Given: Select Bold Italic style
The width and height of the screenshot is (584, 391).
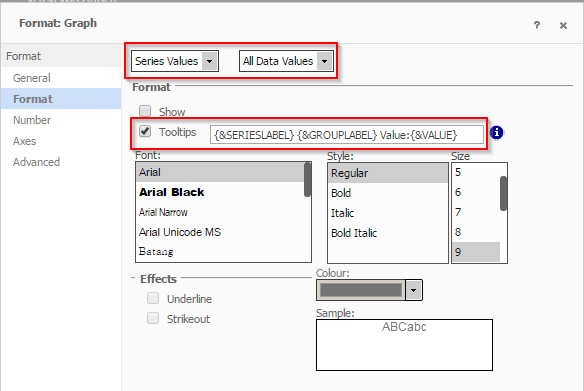Looking at the screenshot, I should [x=388, y=233].
